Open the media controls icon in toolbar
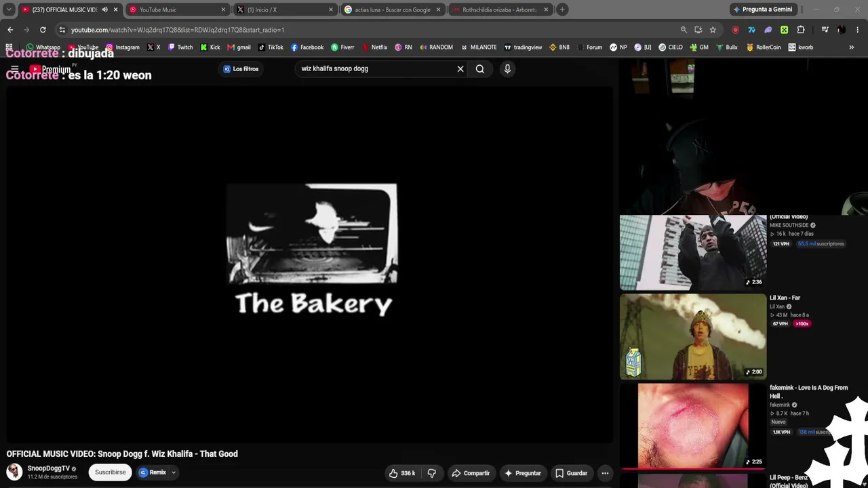Image resolution: width=868 pixels, height=488 pixels. 825,30
